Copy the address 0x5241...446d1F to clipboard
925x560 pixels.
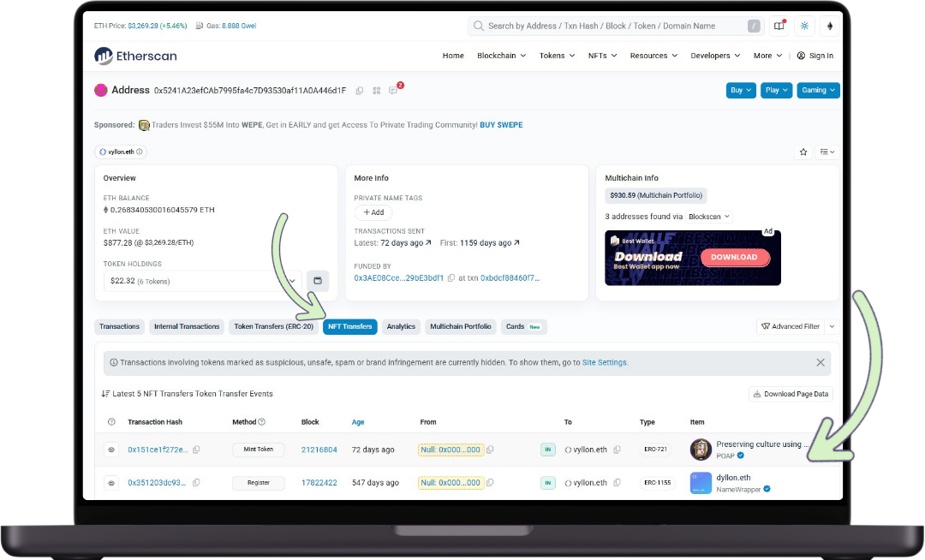click(360, 90)
